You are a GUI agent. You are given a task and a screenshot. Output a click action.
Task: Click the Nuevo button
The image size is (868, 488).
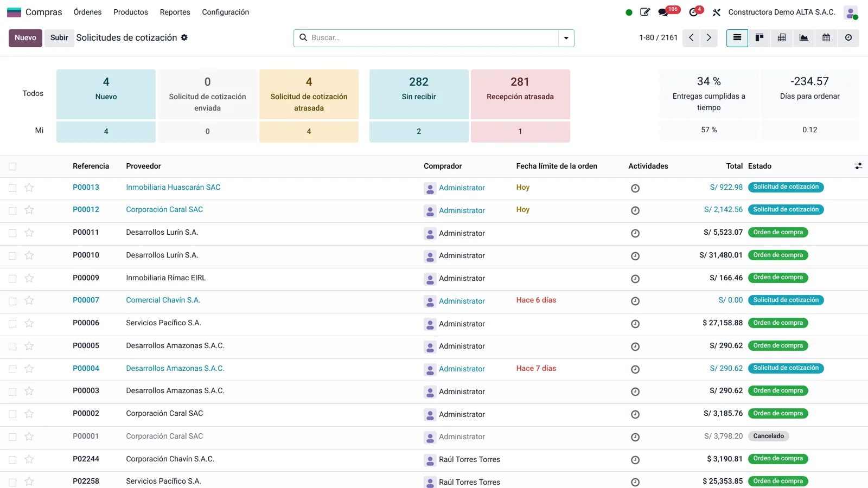pos(25,38)
